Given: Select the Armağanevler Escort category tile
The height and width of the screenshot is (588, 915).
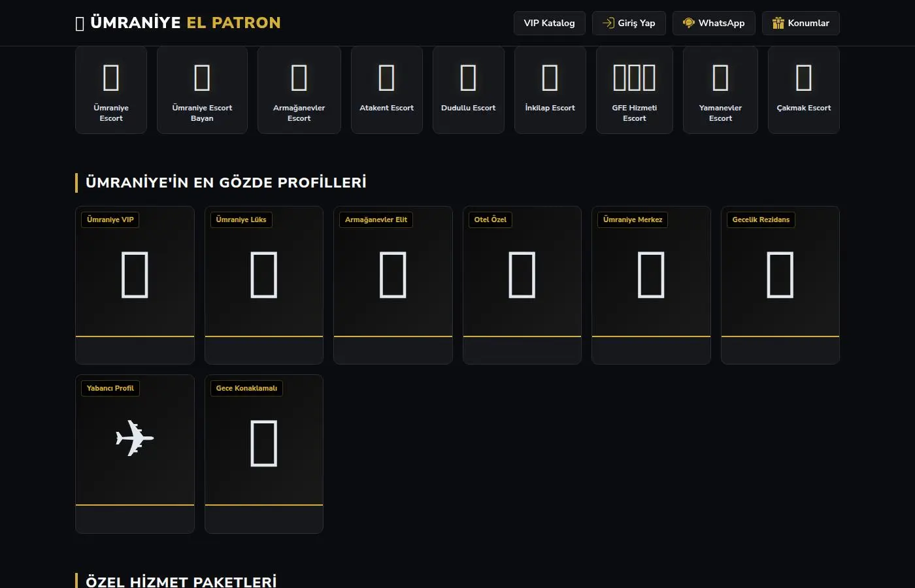Looking at the screenshot, I should [x=299, y=90].
